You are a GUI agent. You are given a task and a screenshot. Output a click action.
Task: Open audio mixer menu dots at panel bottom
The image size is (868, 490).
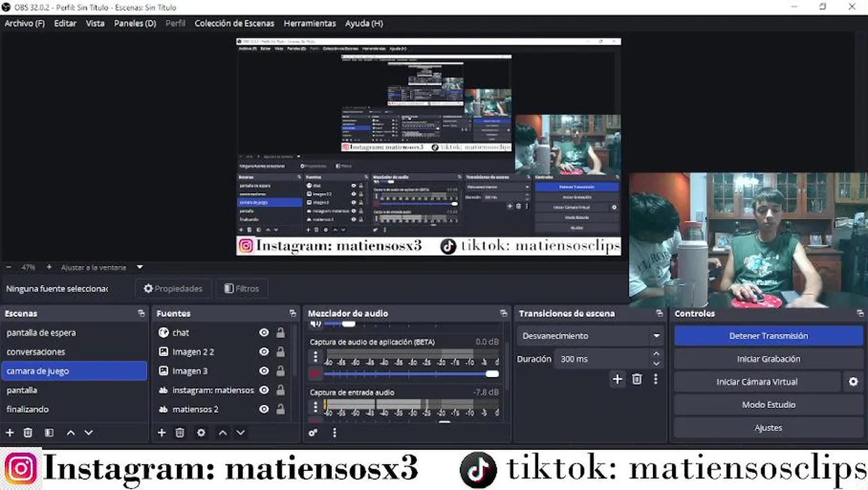point(334,433)
